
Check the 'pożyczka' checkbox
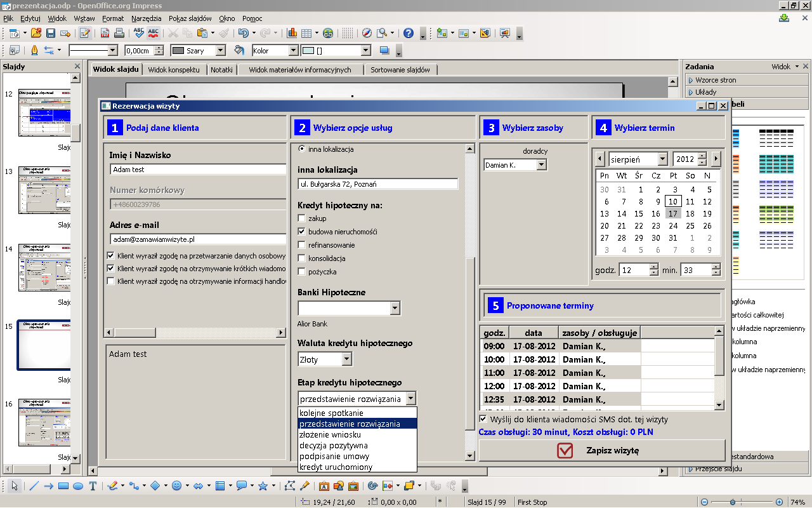301,272
